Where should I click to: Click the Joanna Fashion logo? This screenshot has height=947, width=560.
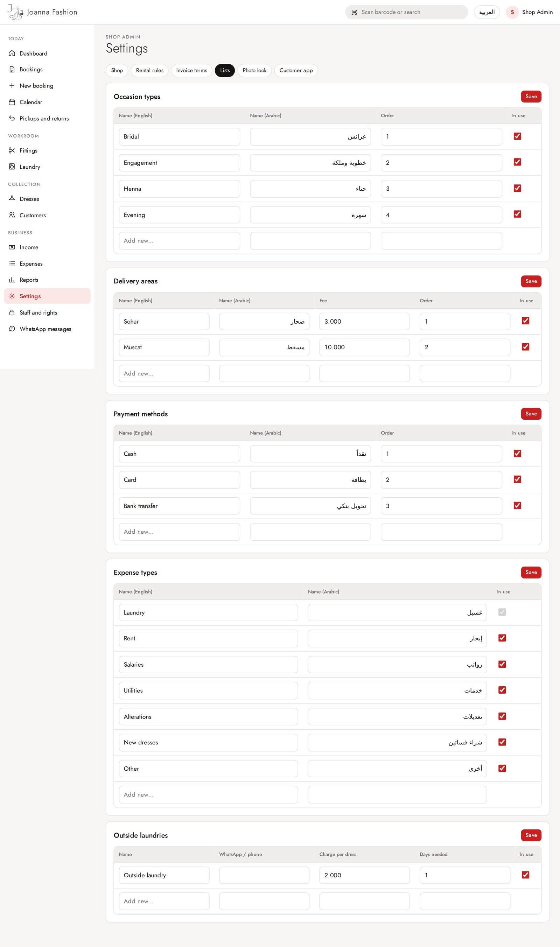(x=15, y=12)
